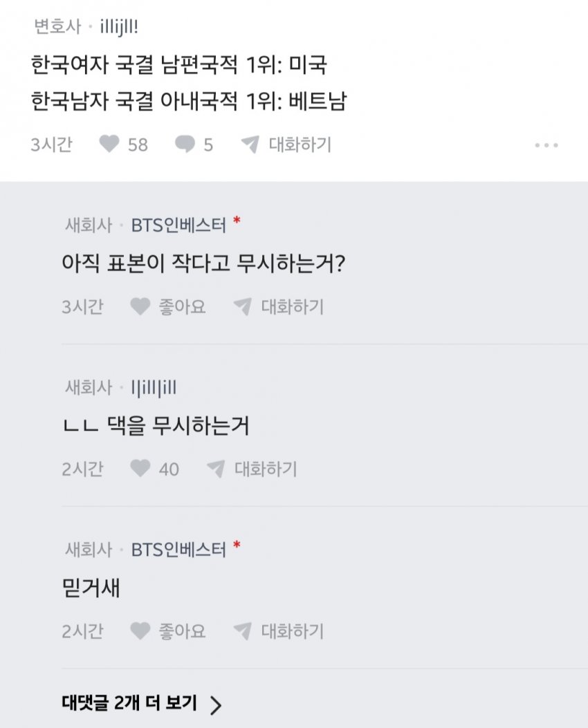Image resolution: width=588 pixels, height=728 pixels.
Task: Like the comment '아직 표본이 작다고 무시하는거?'
Action: coord(140,307)
